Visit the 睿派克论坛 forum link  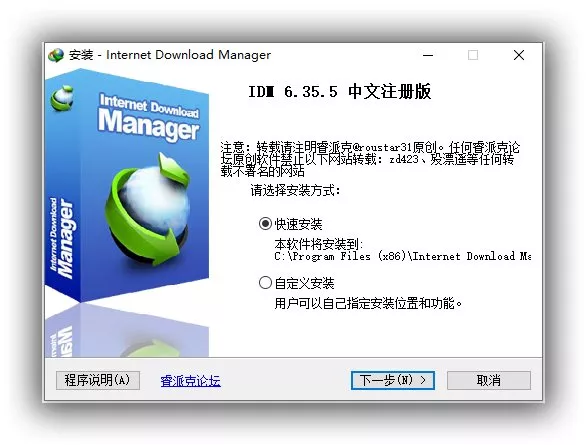(191, 381)
